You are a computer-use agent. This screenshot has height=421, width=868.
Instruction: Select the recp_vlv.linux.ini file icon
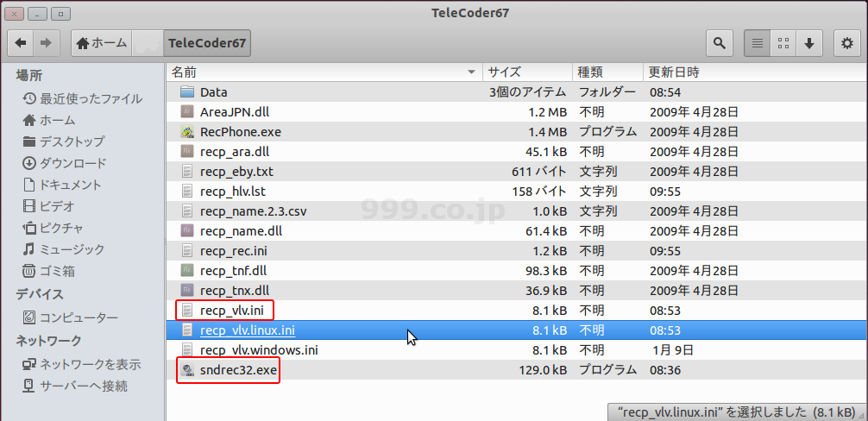187,330
